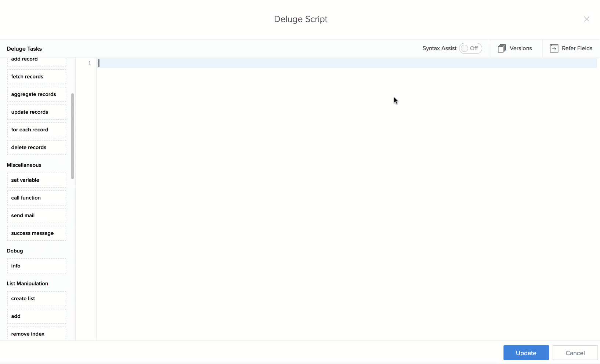Viewport: 600px width, 364px height.
Task: Click the Refer Fields icon
Action: tap(554, 48)
